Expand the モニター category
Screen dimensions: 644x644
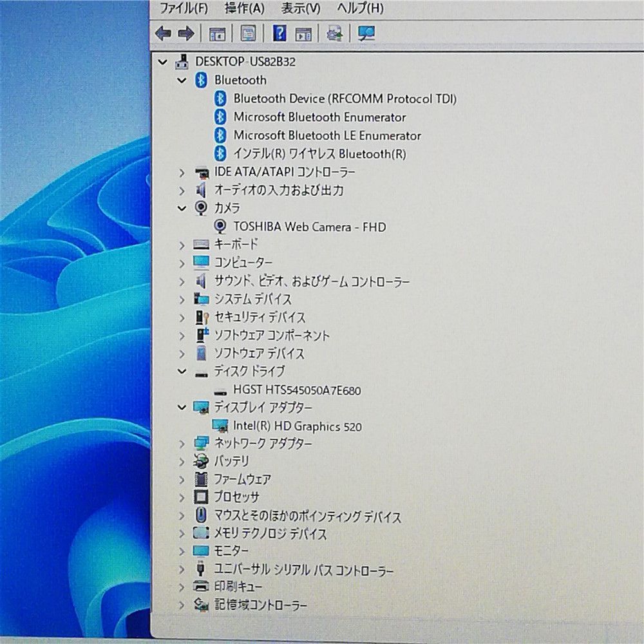[182, 551]
